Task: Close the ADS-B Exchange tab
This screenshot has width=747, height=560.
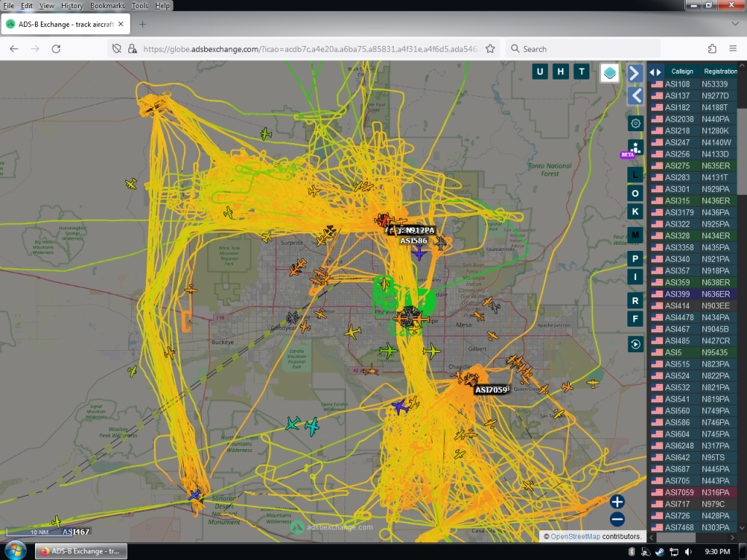Action: [x=121, y=24]
